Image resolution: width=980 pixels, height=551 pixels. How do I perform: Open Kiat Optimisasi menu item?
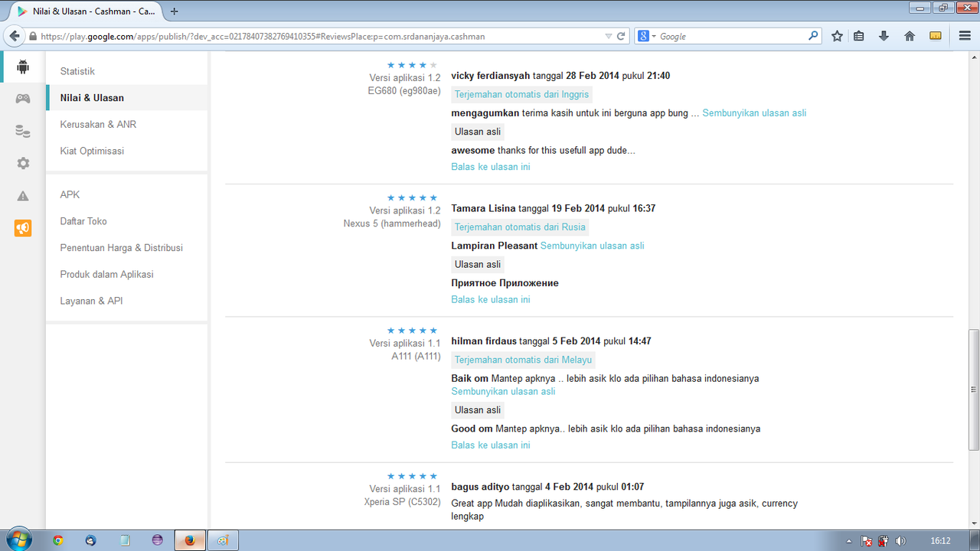coord(92,151)
